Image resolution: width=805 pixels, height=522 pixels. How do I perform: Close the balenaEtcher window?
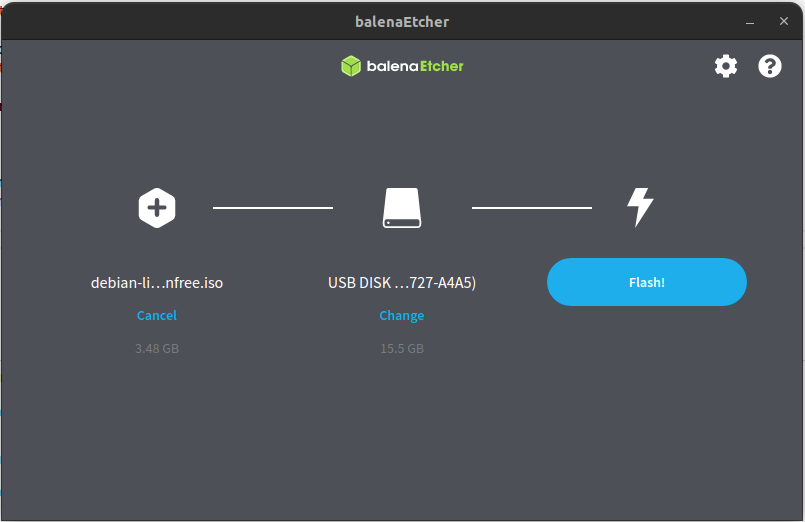[x=783, y=21]
